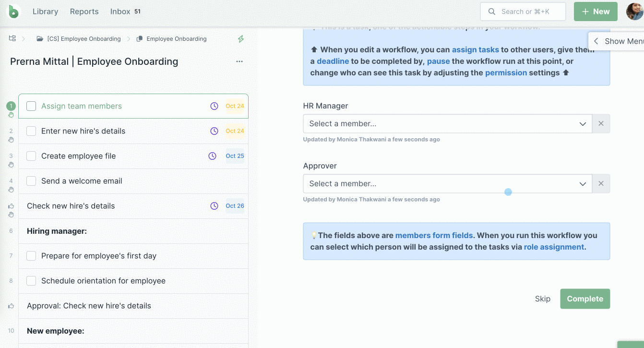Open the Approver member dropdown
644x348 pixels.
448,184
